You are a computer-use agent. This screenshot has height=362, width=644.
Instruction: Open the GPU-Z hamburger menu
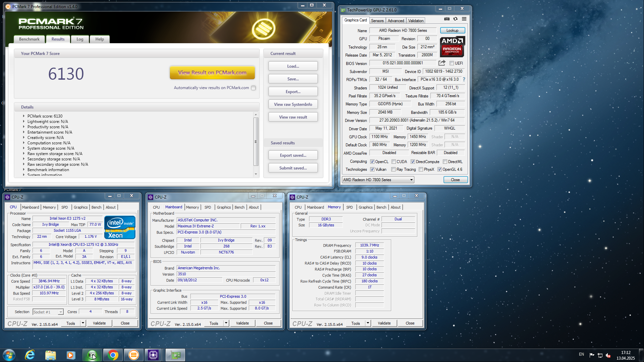pos(464,19)
